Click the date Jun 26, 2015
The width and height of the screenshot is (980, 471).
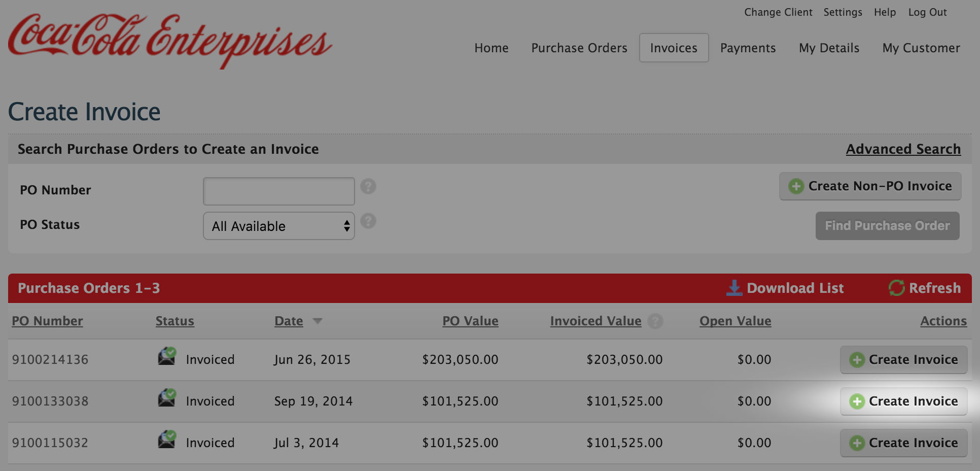pyautogui.click(x=312, y=360)
